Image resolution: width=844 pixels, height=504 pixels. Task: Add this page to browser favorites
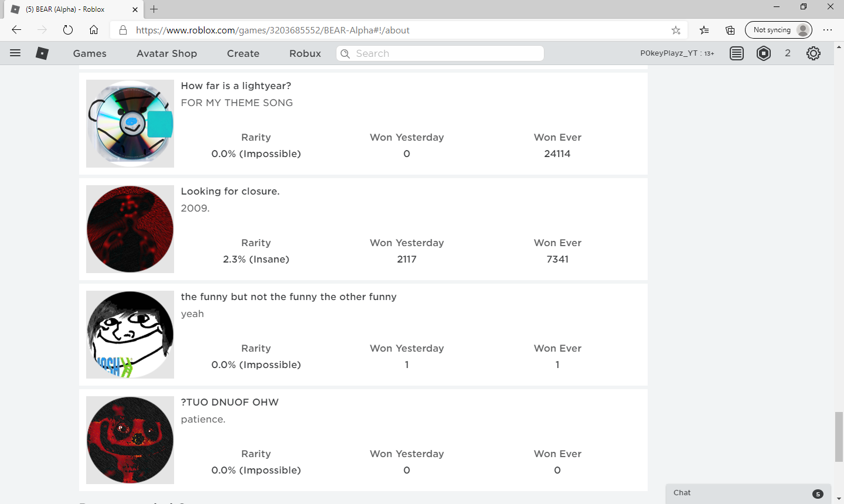676,30
